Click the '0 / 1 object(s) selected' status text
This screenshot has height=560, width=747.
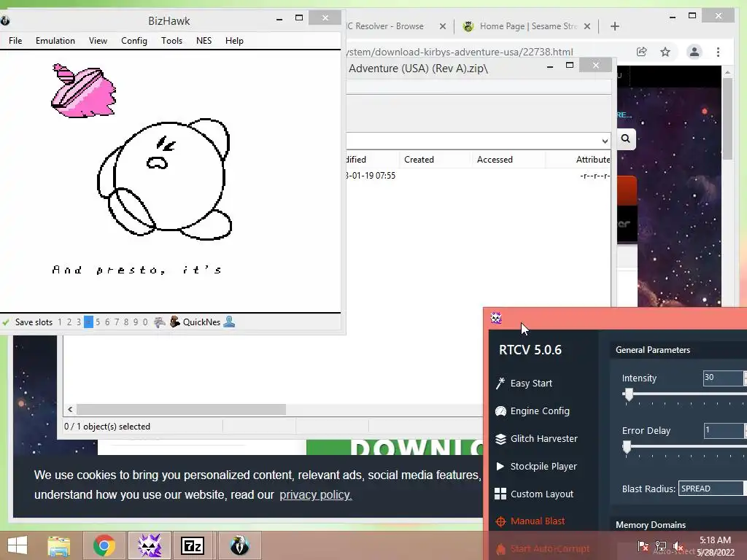pyautogui.click(x=107, y=427)
